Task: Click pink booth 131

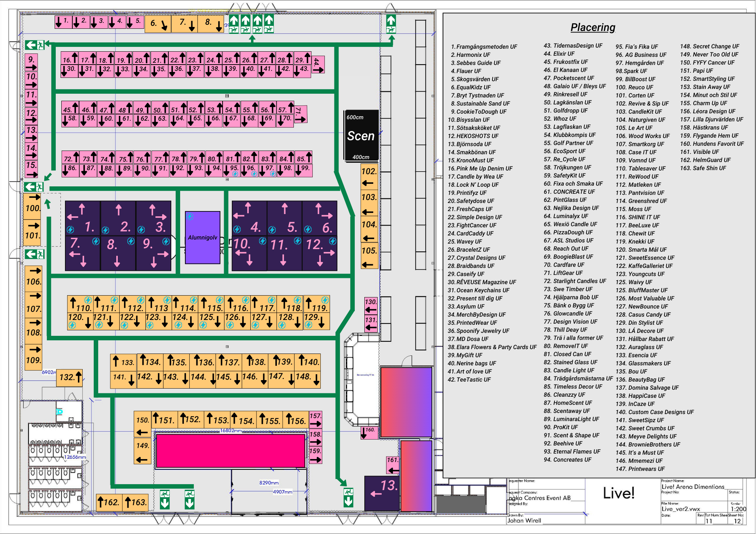Action: (371, 324)
